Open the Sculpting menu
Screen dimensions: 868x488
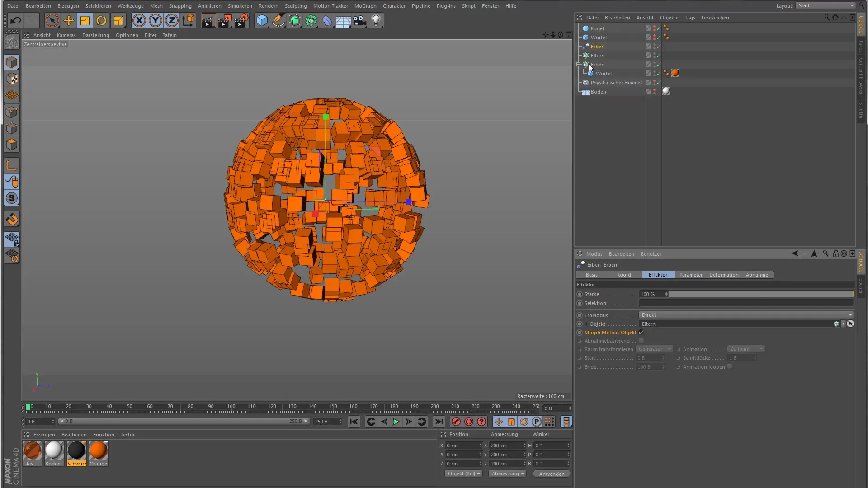click(296, 6)
